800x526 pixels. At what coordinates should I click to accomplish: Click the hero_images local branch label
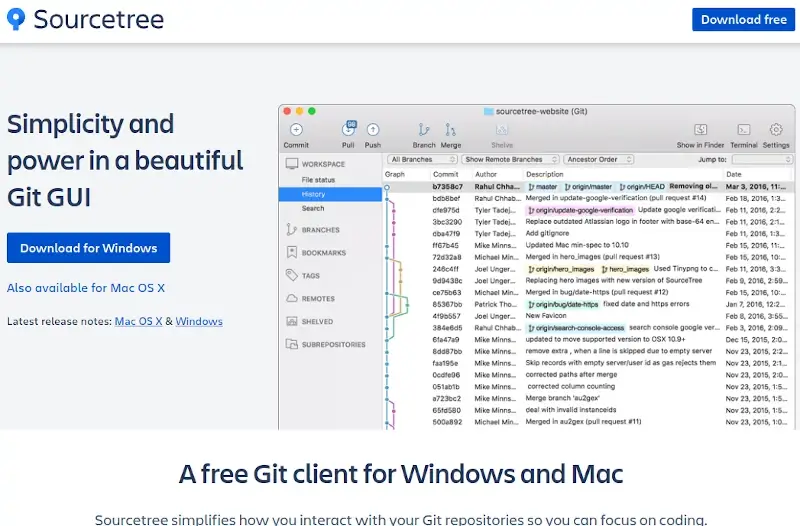[x=625, y=269]
